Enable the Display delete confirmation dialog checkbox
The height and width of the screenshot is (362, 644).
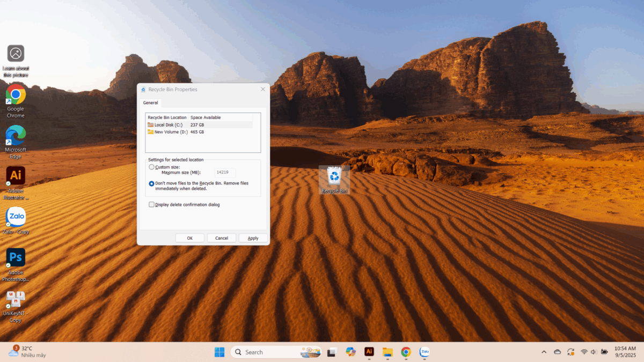click(151, 204)
